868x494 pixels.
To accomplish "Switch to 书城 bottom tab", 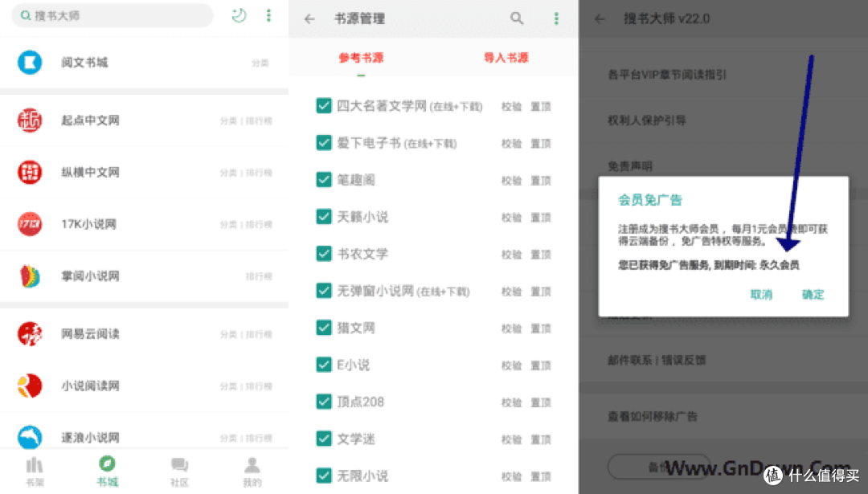I will 107,472.
